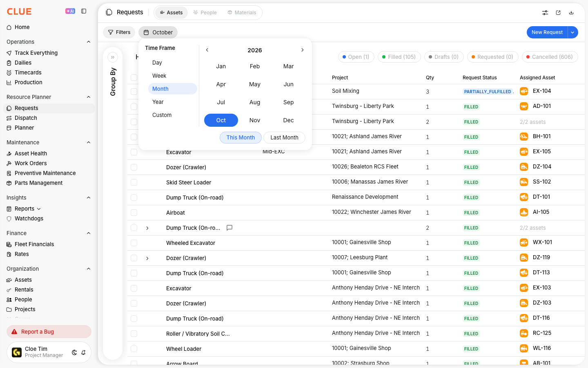Click the open-in-new-window icon
Screen dimensions: 588x368
(x=558, y=13)
